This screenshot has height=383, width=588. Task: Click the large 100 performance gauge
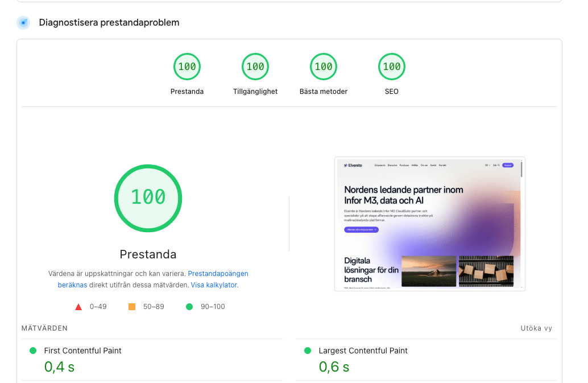(x=148, y=197)
